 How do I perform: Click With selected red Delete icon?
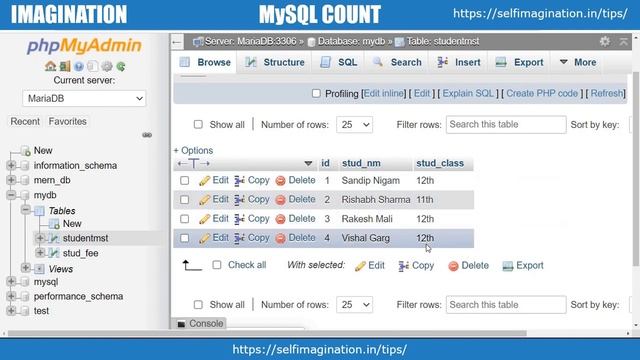pyautogui.click(x=453, y=266)
